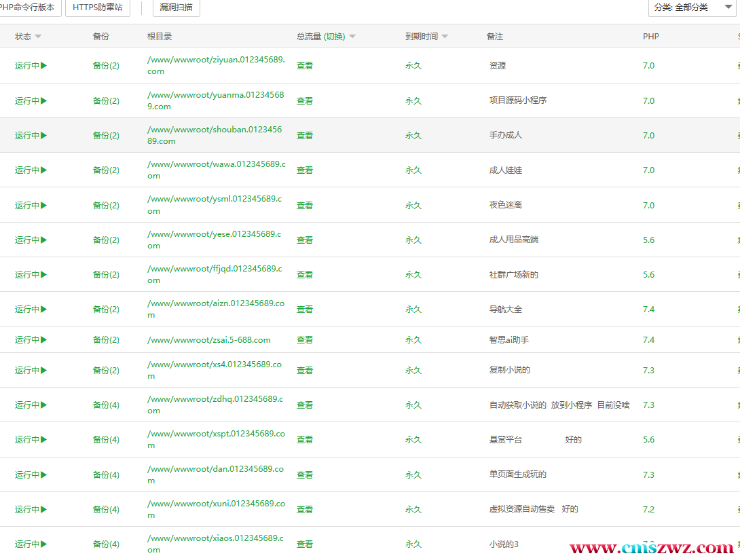
Task: Click the 切换 link in 总流量 header
Action: coord(334,37)
